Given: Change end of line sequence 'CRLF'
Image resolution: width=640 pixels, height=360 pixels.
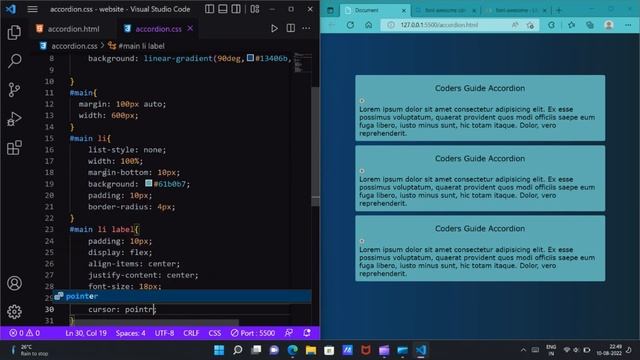Looking at the screenshot, I should [191, 333].
